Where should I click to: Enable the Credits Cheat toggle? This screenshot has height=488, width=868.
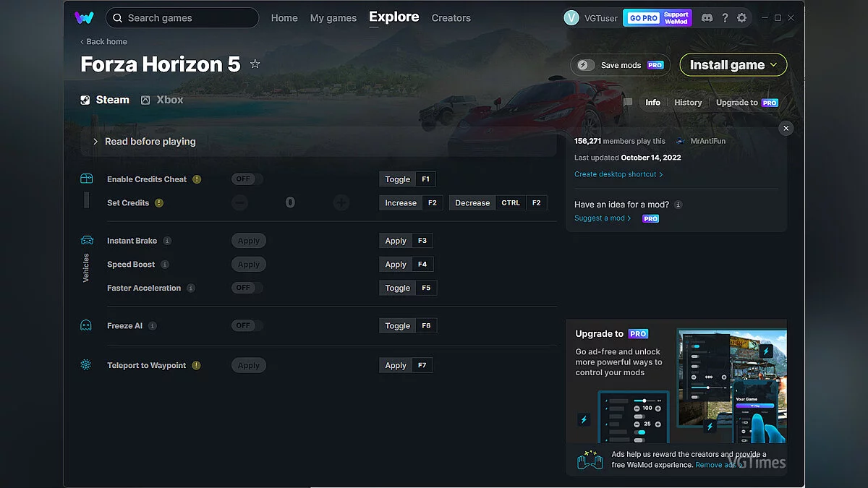pos(246,179)
